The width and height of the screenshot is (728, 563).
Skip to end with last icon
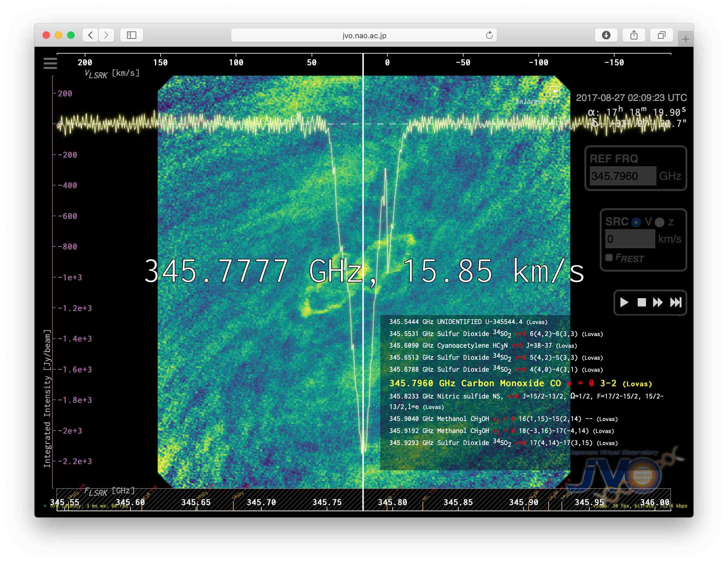[x=676, y=302]
